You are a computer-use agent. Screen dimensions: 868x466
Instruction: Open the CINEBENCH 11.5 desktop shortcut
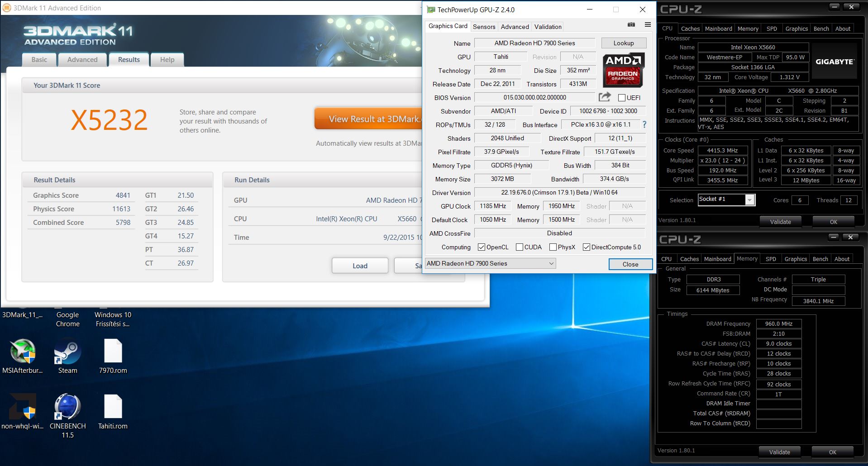click(x=67, y=406)
